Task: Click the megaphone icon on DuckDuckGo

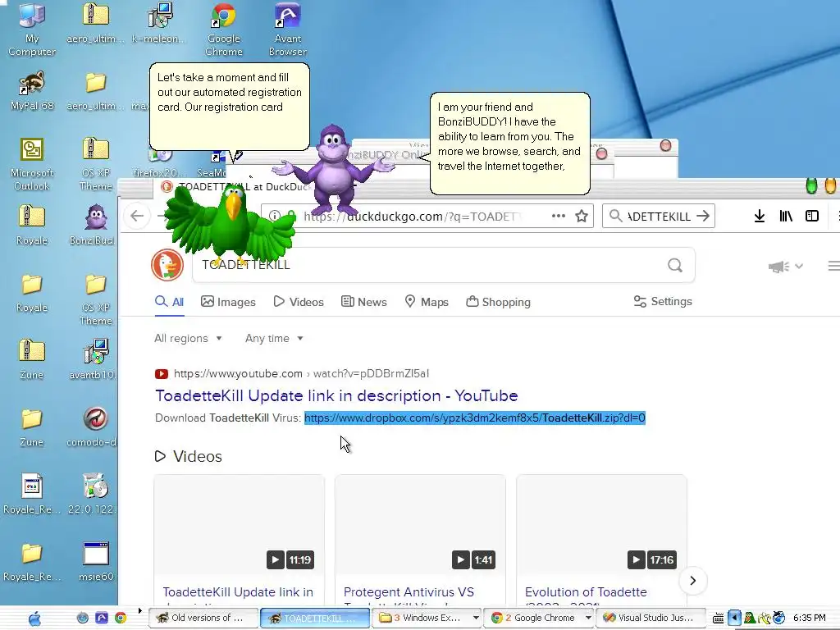Action: [778, 267]
